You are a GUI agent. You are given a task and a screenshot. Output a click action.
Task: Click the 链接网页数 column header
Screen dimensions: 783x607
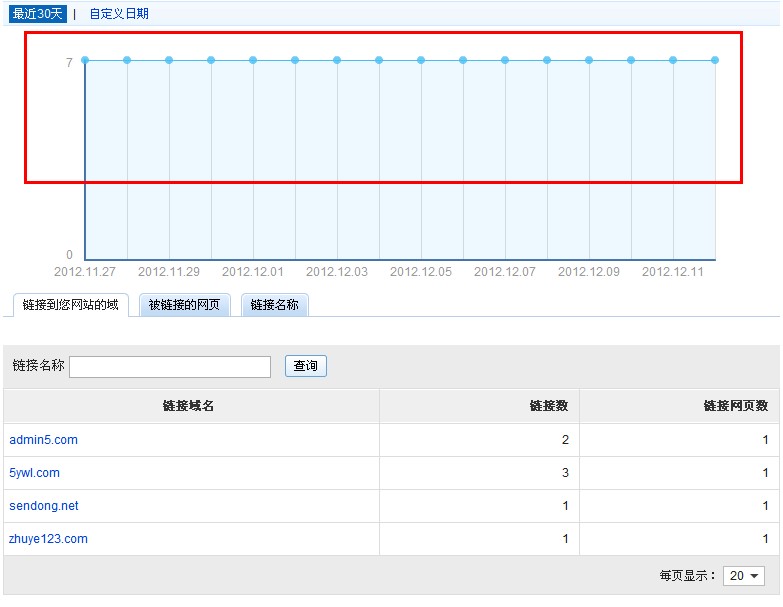tap(736, 406)
